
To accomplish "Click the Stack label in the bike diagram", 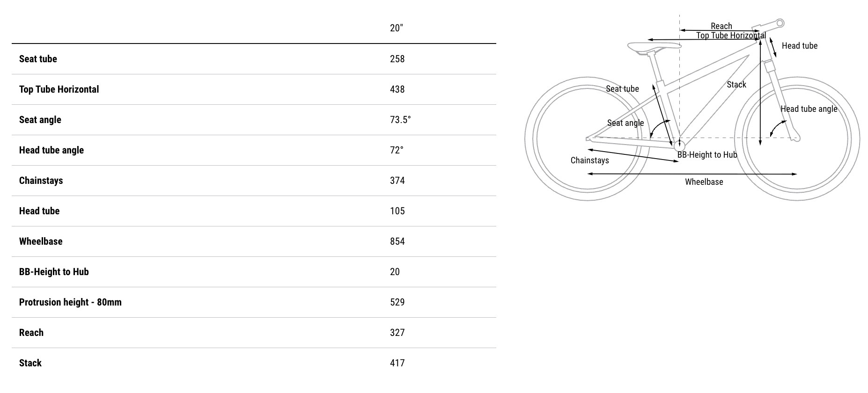I will point(736,85).
